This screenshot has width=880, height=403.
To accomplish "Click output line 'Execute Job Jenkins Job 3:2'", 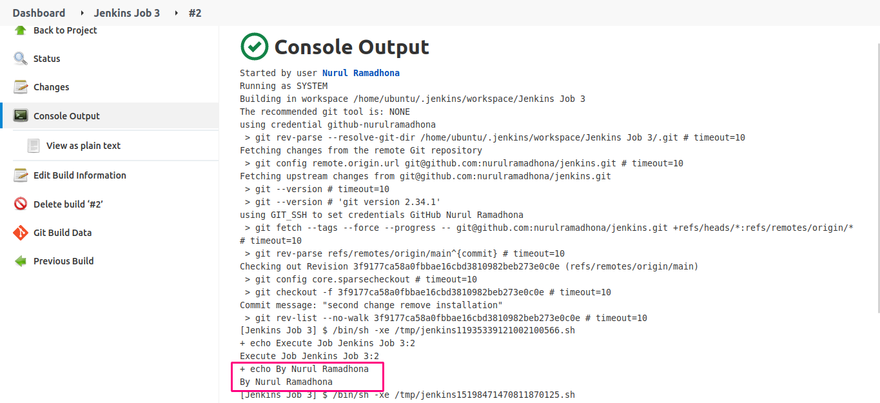I will pos(309,356).
